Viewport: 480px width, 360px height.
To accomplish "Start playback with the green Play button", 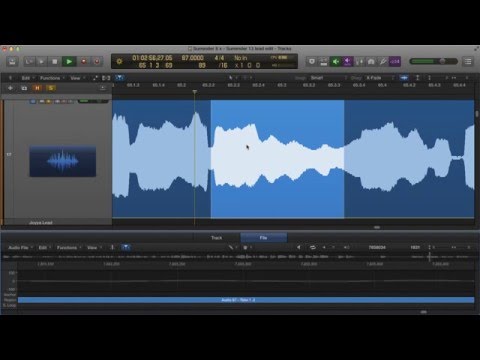I will 69,62.
